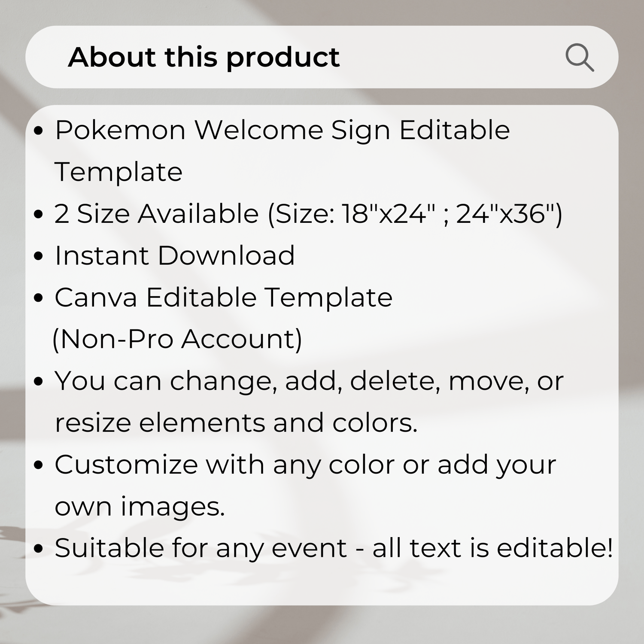
Task: Click the bullet beside "You can change"
Action: tap(39, 382)
